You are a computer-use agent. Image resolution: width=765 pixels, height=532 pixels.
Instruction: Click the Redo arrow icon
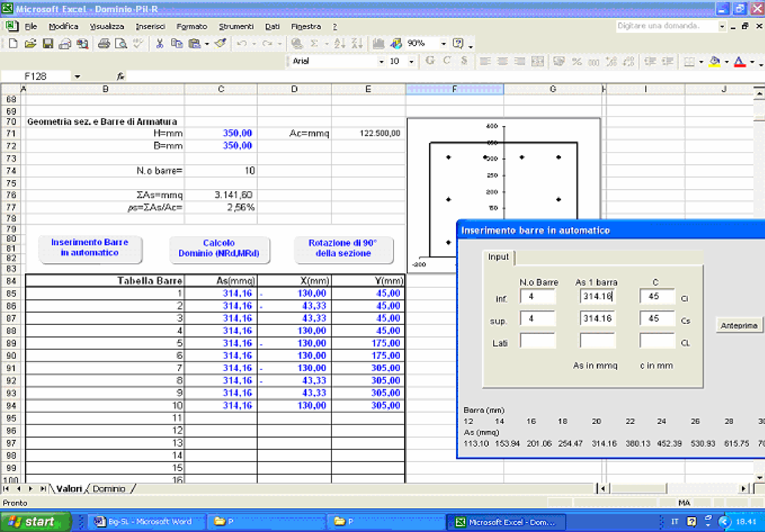267,44
